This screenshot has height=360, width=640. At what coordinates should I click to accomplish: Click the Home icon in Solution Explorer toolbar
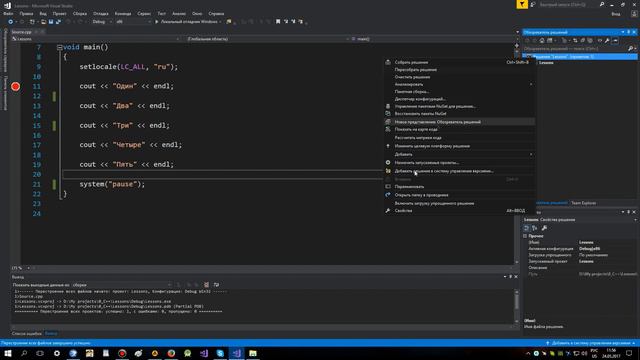[542, 40]
